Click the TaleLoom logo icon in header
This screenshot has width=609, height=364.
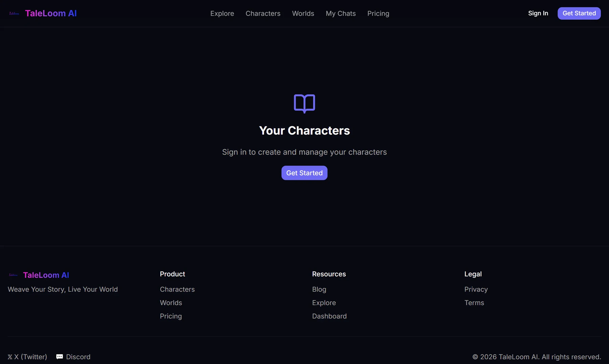point(14,14)
